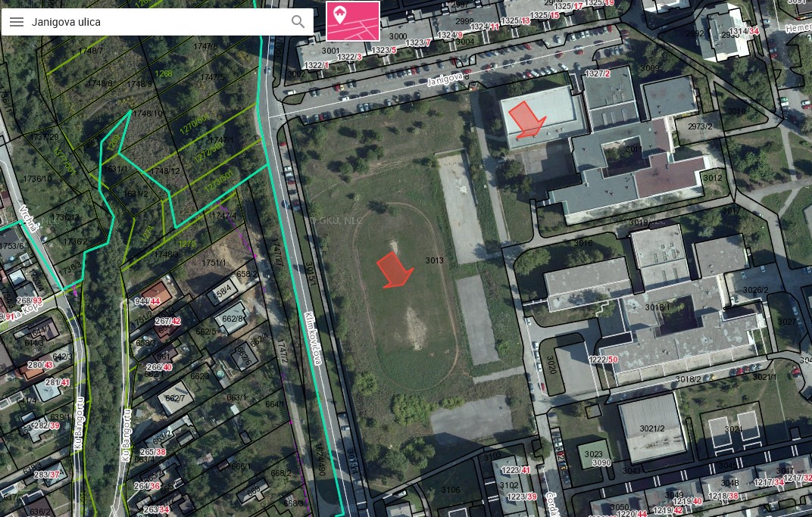Click the Janigova street label

click(446, 79)
